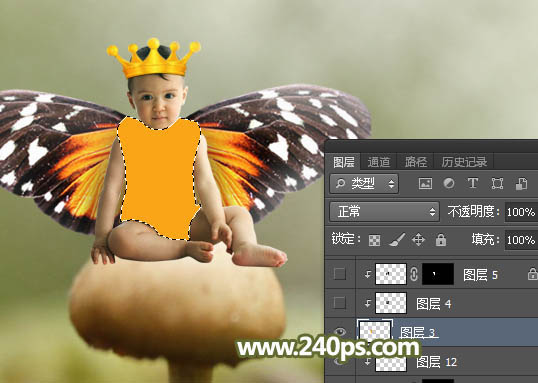The image size is (538, 383).
Task: Open the 通道 (Channels) tab
Action: (379, 162)
